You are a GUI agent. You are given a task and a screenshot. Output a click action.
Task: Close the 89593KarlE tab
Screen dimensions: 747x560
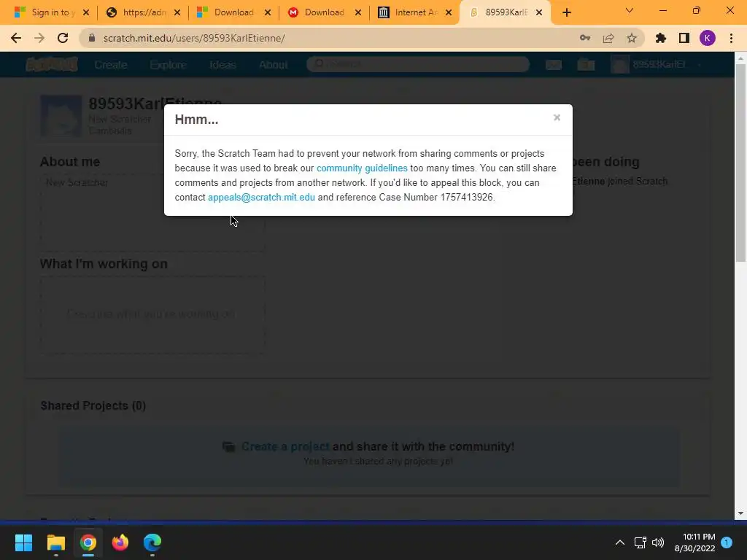point(539,13)
